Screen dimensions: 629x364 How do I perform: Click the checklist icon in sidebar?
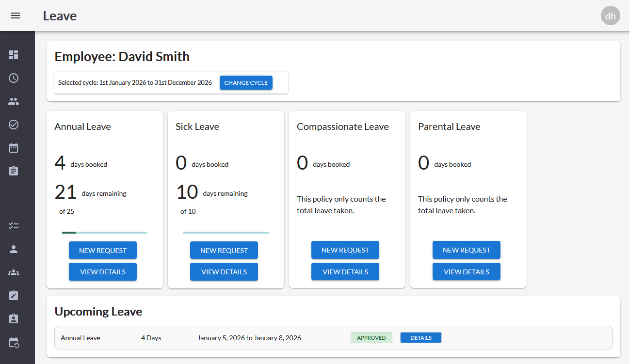[14, 226]
